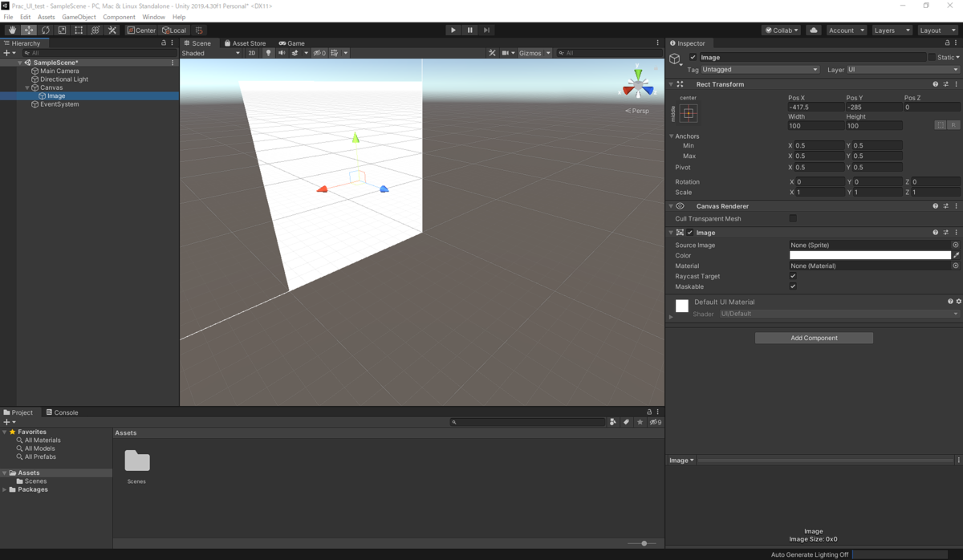Click favorites star icon in Project toolbar
Viewport: 963px width, 560px height.
click(640, 422)
